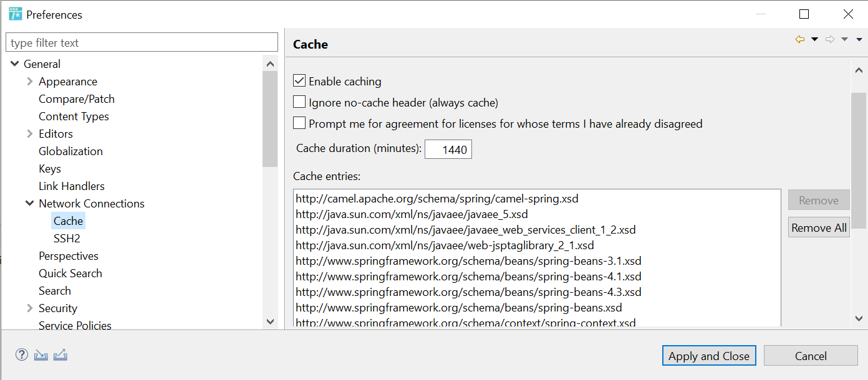The height and width of the screenshot is (380, 868).
Task: Click the import preferences icon
Action: click(x=41, y=355)
